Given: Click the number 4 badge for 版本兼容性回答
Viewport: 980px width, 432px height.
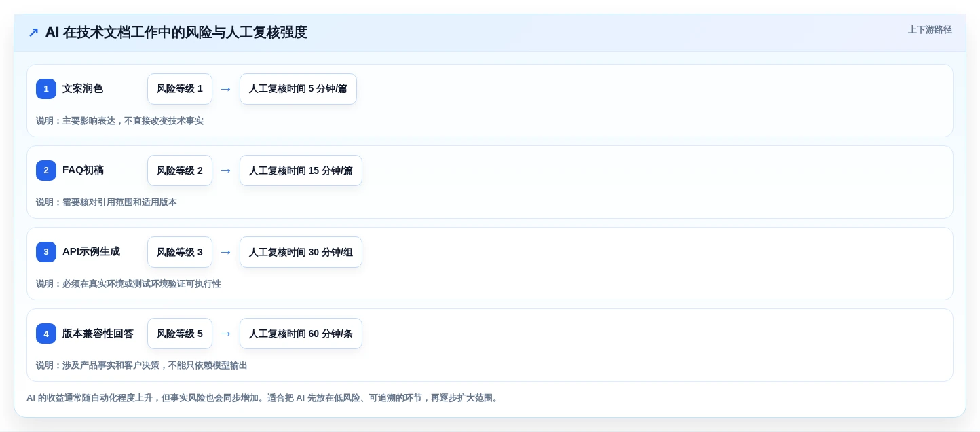Looking at the screenshot, I should [x=46, y=334].
